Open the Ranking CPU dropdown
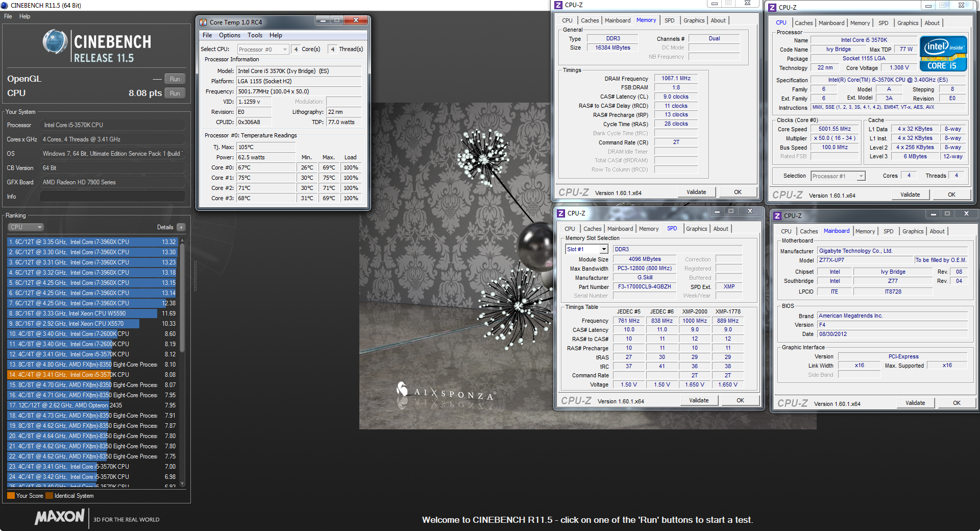 [x=26, y=227]
